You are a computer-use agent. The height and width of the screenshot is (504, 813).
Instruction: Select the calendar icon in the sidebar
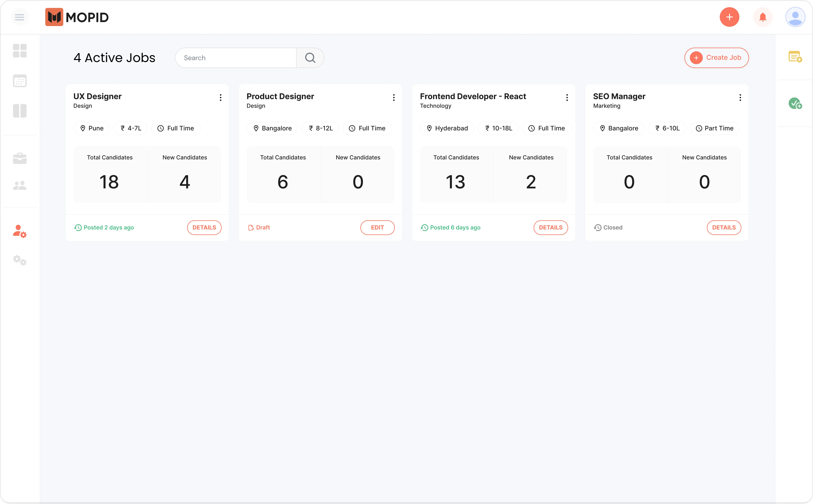coord(20,81)
